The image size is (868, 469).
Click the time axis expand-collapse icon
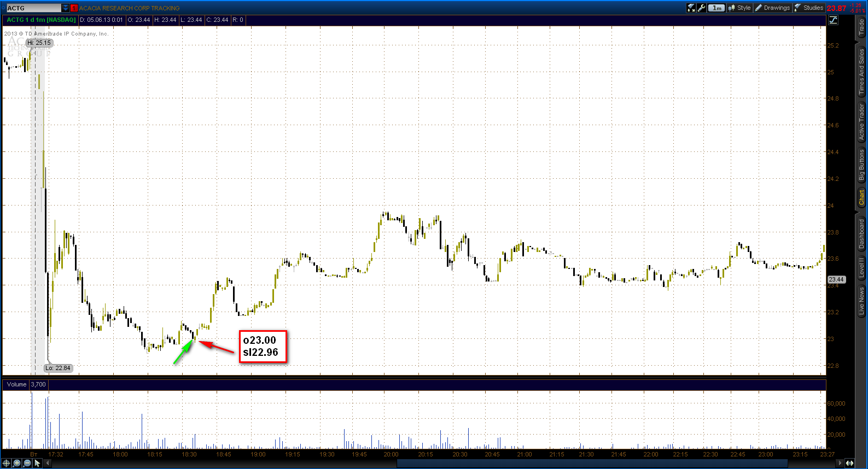coord(849,463)
